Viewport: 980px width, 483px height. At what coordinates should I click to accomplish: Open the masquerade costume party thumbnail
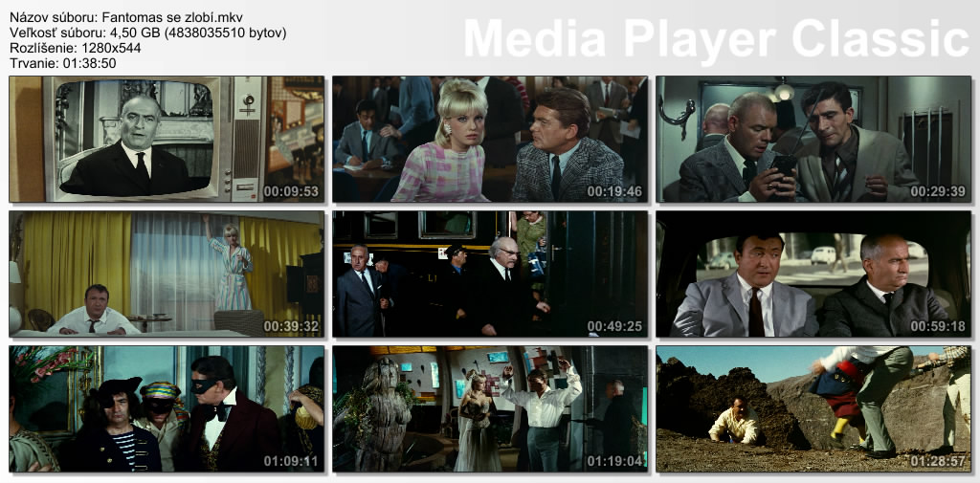pyautogui.click(x=167, y=408)
